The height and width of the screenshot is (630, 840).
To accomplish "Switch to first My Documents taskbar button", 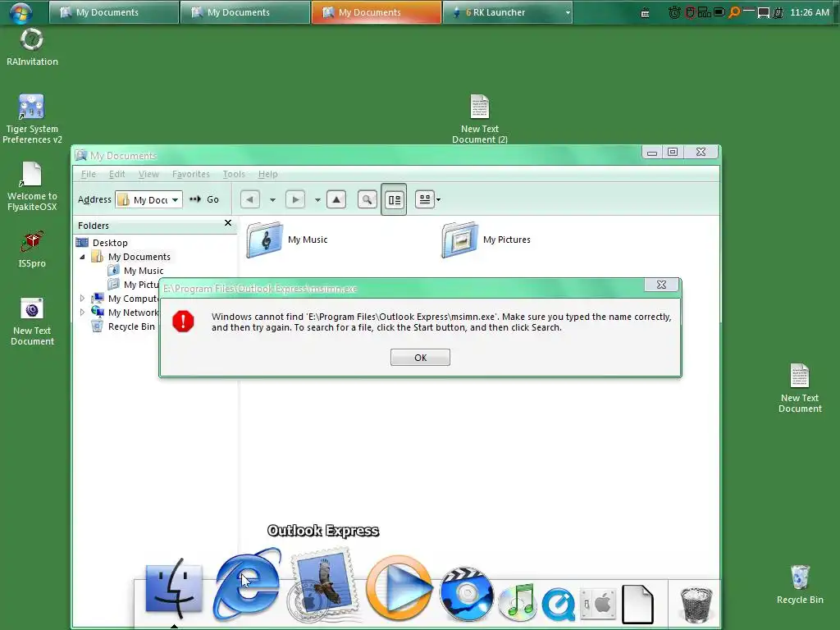I will point(113,12).
